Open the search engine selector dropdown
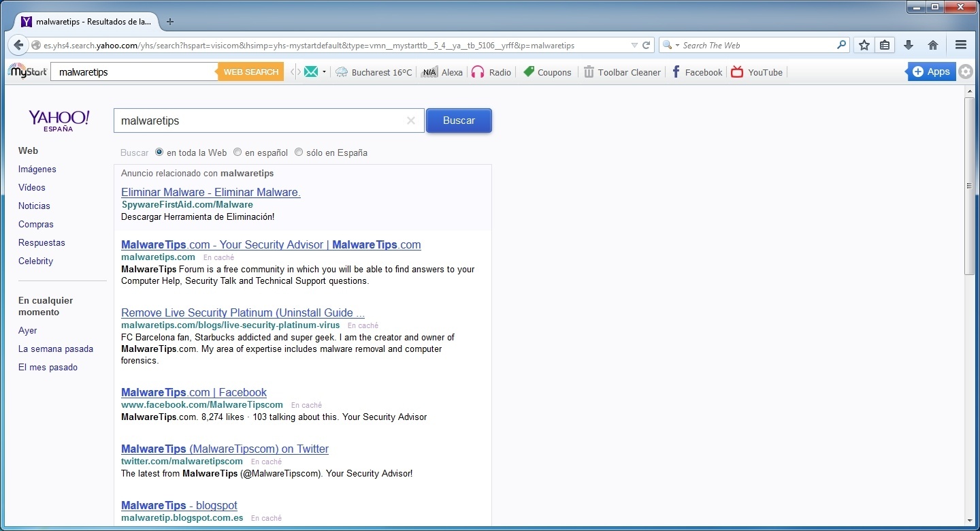This screenshot has height=531, width=980. click(x=671, y=46)
